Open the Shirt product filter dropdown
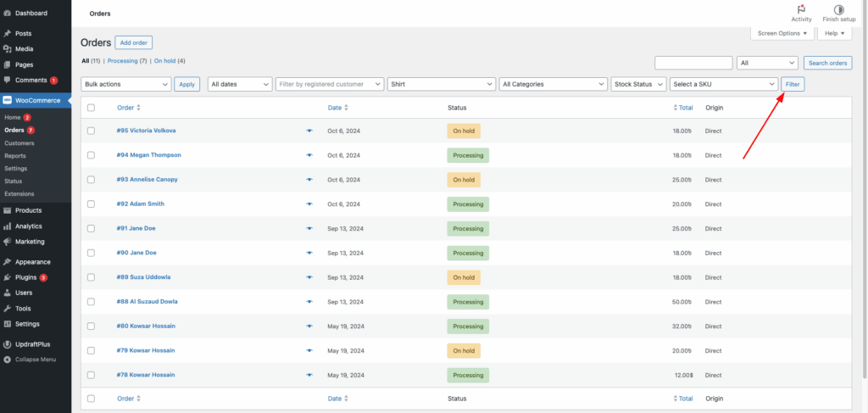Screen dimensions: 868x413 pos(442,84)
